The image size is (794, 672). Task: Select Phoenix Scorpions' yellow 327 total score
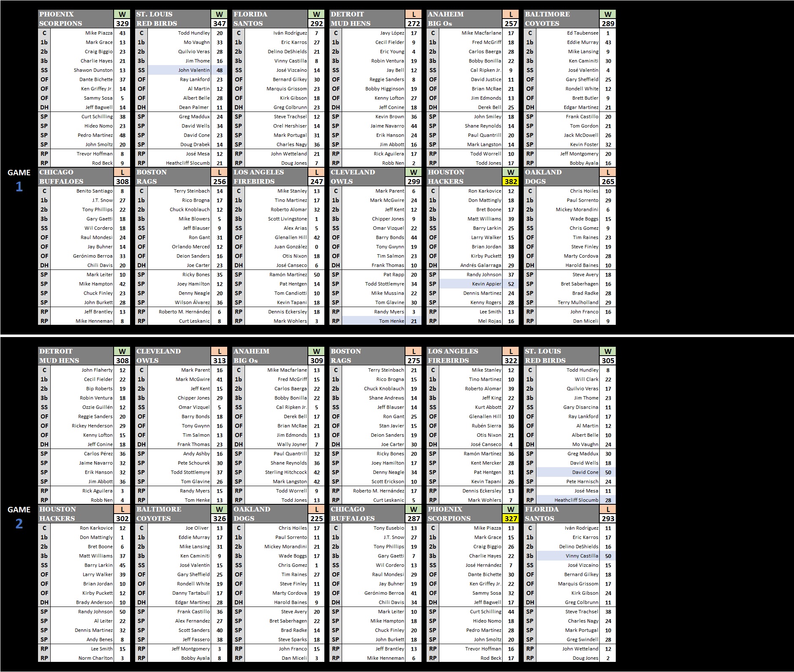511,519
